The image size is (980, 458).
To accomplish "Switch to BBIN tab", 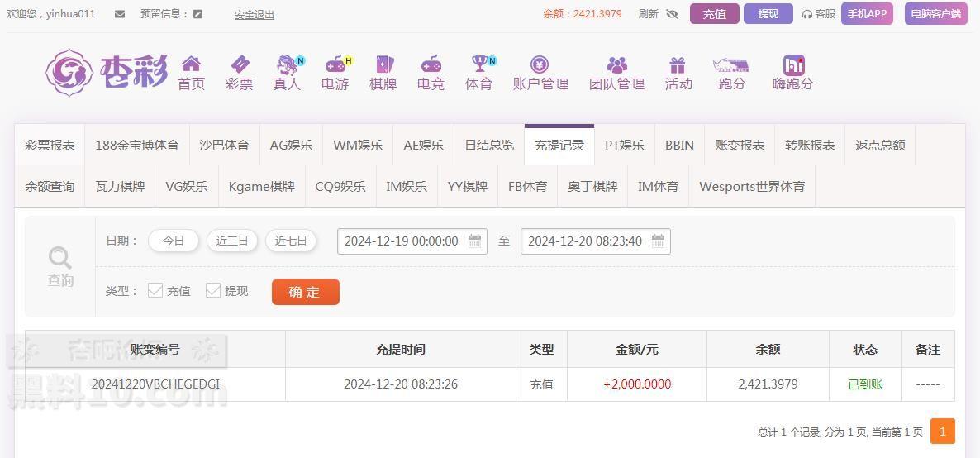I will tap(679, 146).
